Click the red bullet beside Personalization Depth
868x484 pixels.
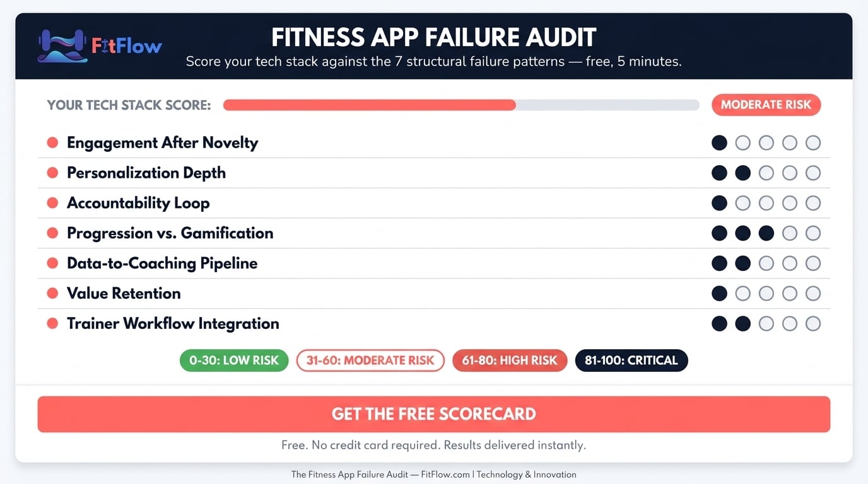point(53,173)
